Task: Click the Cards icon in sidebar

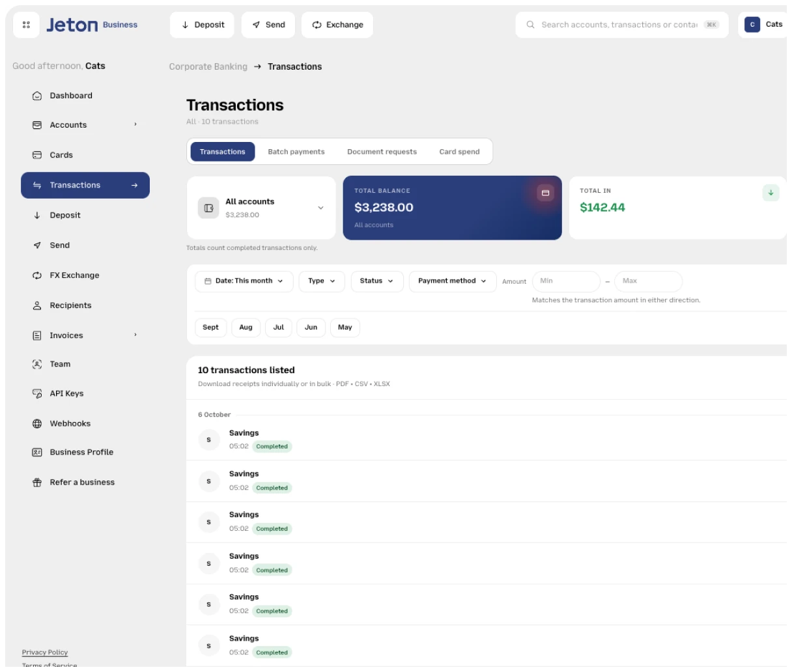Action: pos(37,155)
